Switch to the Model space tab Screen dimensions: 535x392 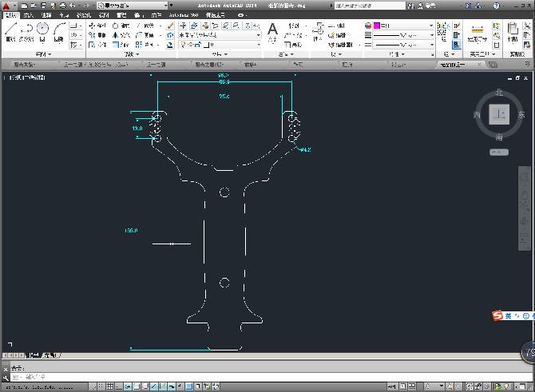pyautogui.click(x=34, y=355)
